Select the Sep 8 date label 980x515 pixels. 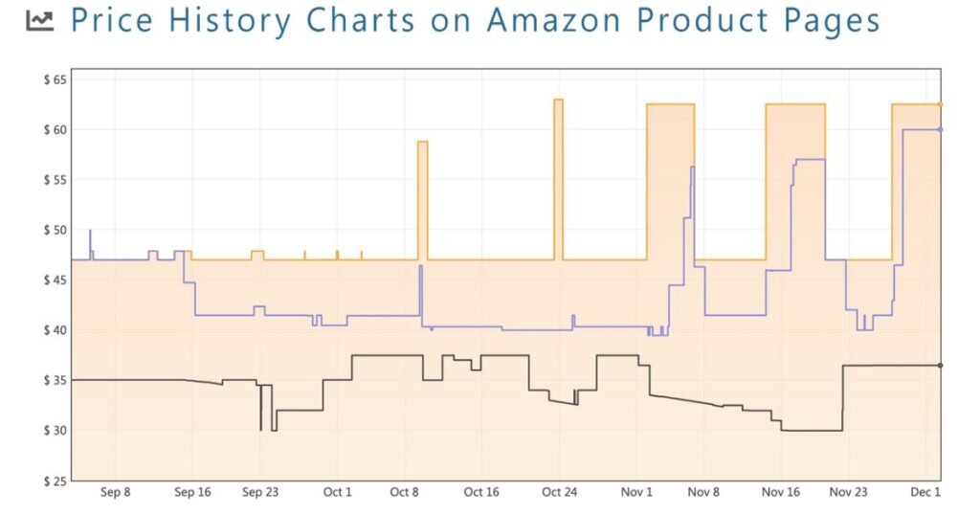pyautogui.click(x=115, y=492)
